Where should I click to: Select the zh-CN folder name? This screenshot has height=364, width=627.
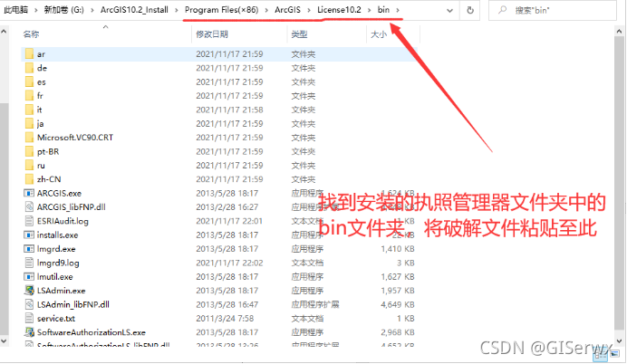click(x=49, y=179)
